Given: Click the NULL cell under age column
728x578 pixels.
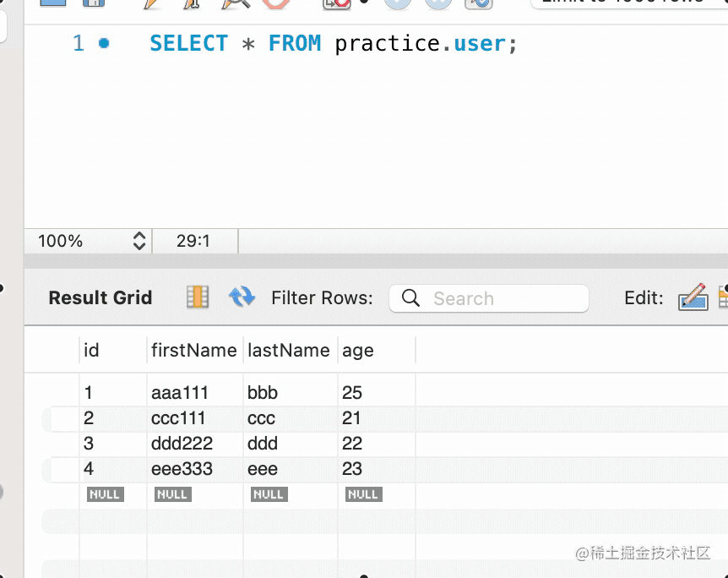Looking at the screenshot, I should tap(363, 494).
